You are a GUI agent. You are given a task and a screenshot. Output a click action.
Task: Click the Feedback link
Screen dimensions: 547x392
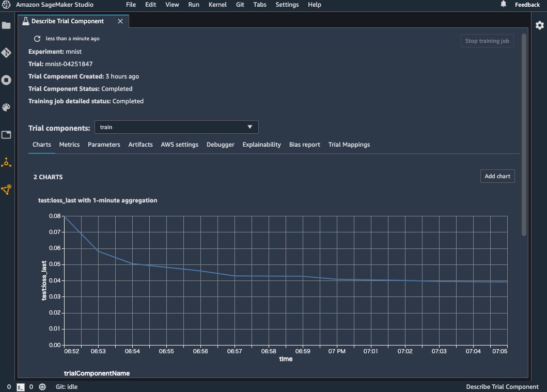[x=527, y=5]
